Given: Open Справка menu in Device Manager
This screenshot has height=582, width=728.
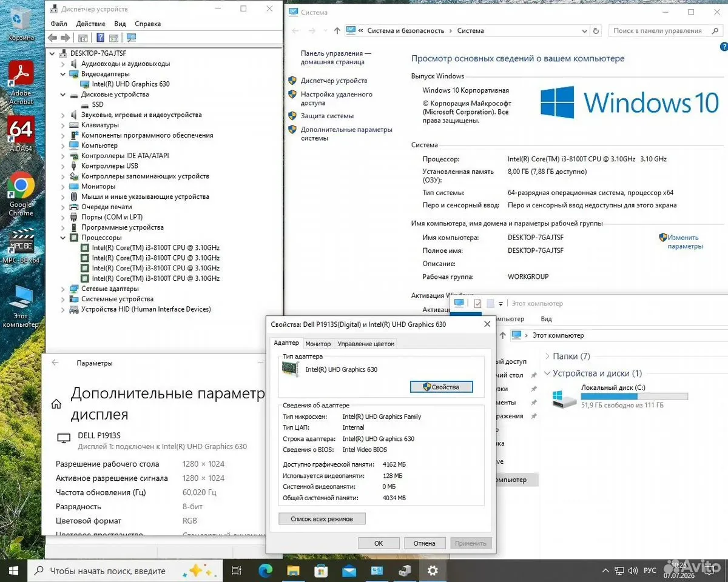Looking at the screenshot, I should coord(148,24).
